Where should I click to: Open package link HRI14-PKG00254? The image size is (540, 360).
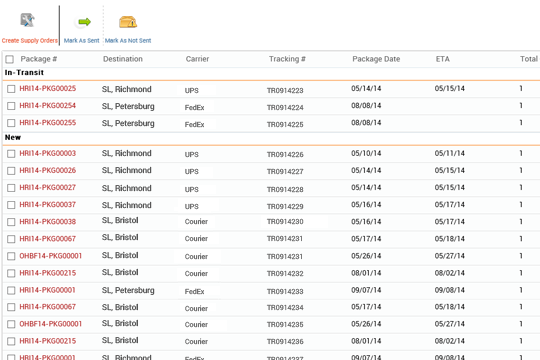click(x=48, y=105)
